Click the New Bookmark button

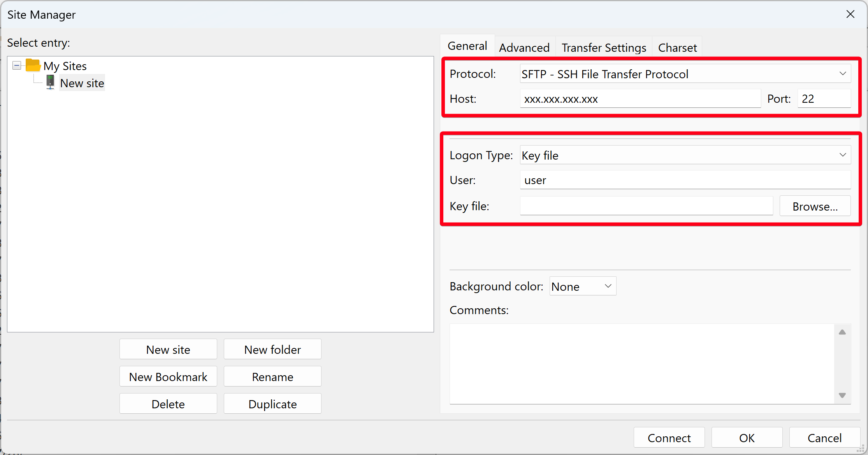coord(168,377)
